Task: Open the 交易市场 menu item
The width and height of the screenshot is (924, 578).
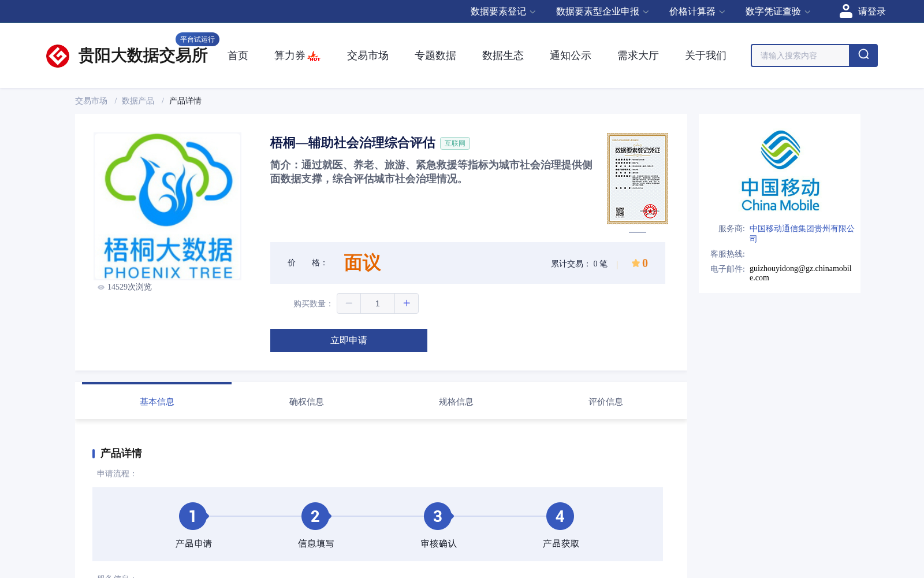Action: tap(368, 55)
